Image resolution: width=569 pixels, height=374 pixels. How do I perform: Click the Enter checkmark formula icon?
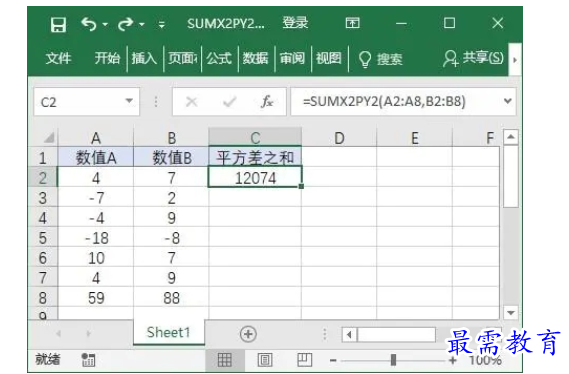pyautogui.click(x=229, y=102)
